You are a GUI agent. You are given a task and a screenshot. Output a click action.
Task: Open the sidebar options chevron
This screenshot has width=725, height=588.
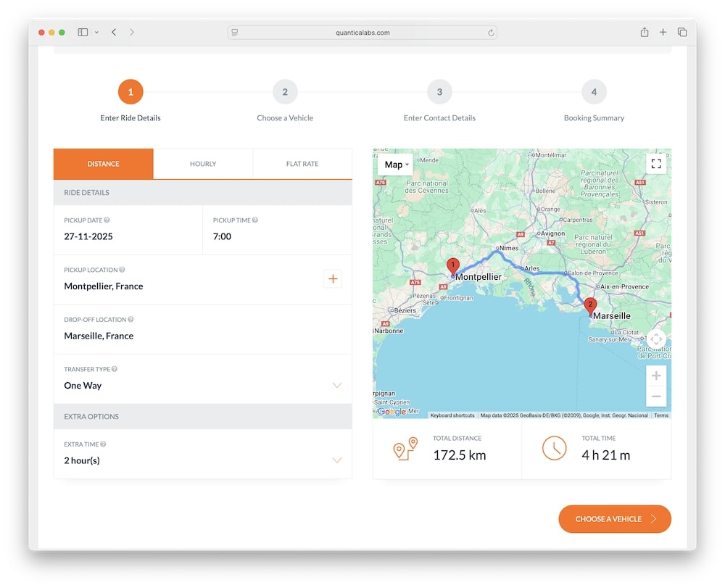pos(96,33)
